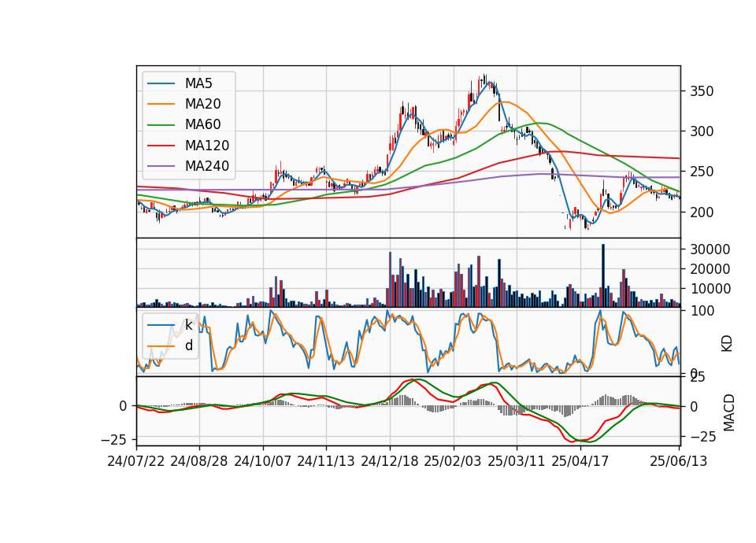Click the 25/02/03 date label
This screenshot has height=543, width=756.
pos(453,461)
